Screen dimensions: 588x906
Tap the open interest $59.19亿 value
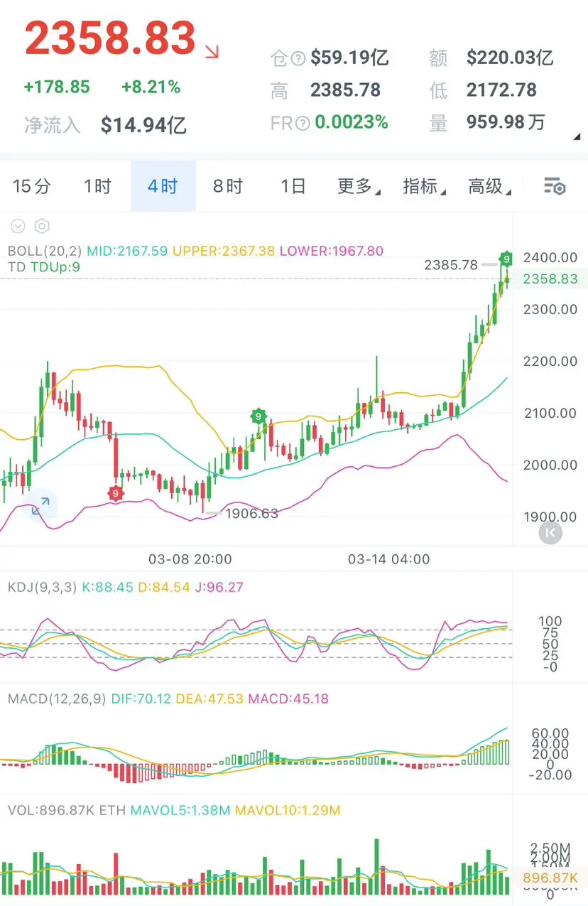[x=349, y=58]
